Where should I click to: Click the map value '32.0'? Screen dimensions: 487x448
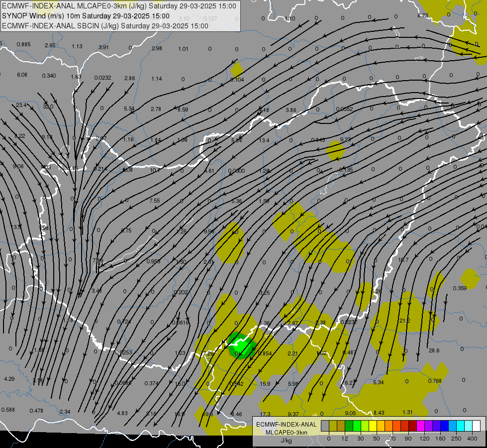pyautogui.click(x=48, y=107)
